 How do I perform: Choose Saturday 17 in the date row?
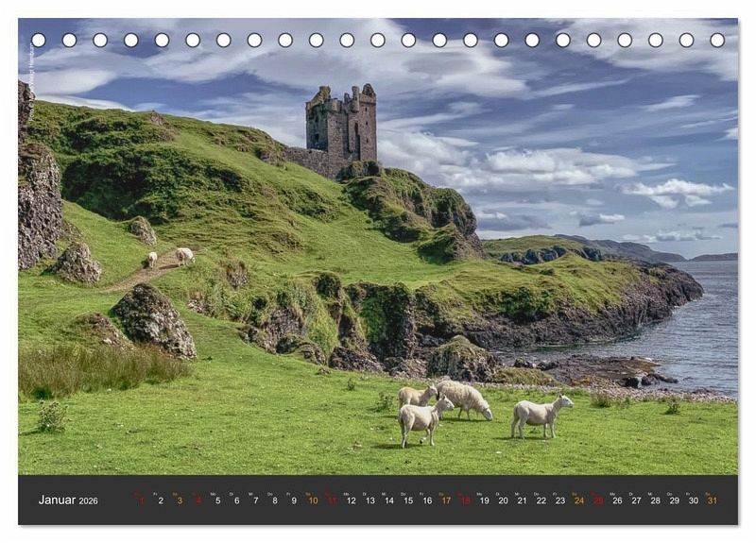(446, 501)
